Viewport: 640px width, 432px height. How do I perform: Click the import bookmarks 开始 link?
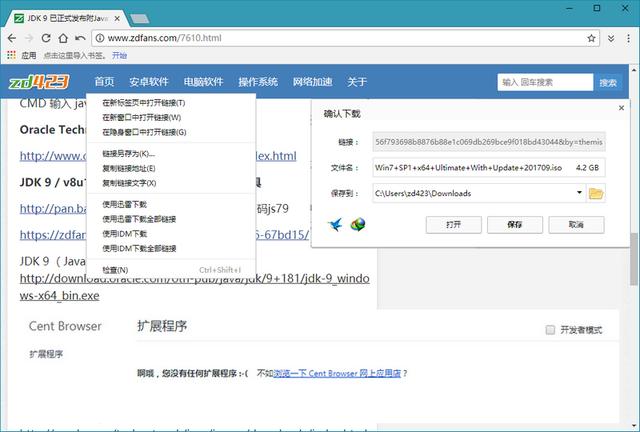(120, 55)
